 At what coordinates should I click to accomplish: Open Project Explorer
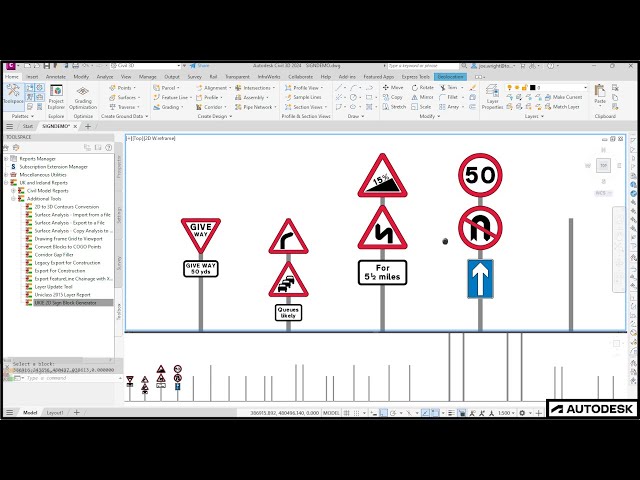point(56,97)
